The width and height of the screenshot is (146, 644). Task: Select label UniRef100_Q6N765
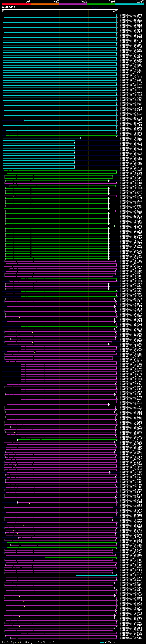131,580
